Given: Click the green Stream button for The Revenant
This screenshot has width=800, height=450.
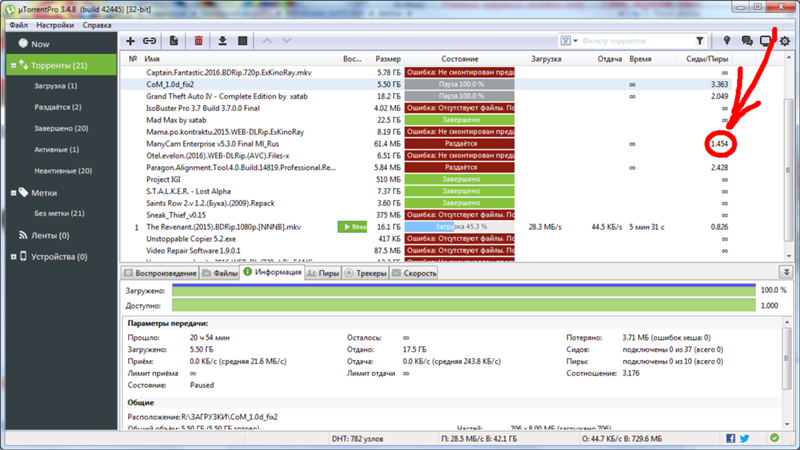Looking at the screenshot, I should pos(353,227).
